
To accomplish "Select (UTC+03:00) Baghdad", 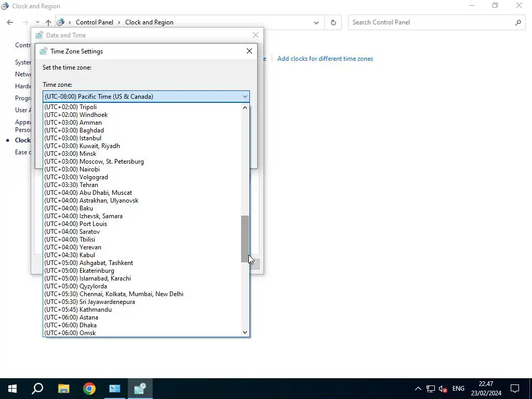I will point(142,130).
